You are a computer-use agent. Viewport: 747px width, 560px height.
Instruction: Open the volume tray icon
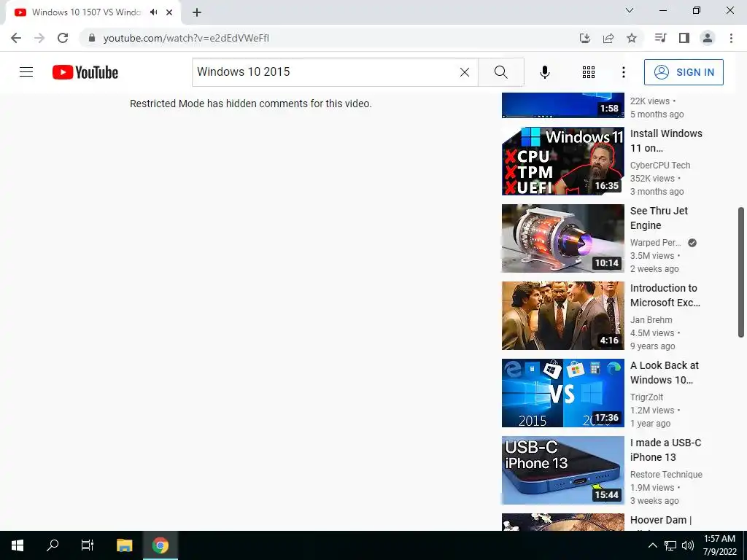[x=687, y=545]
